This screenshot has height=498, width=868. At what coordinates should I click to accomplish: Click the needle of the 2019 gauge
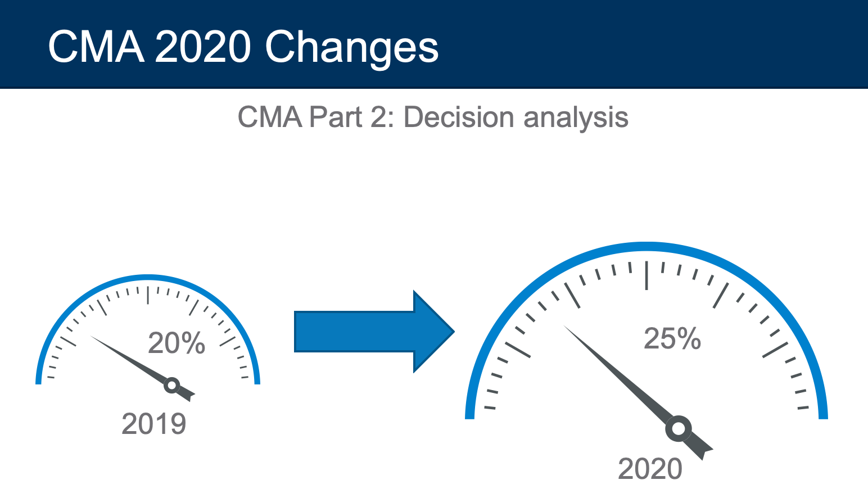pyautogui.click(x=132, y=361)
